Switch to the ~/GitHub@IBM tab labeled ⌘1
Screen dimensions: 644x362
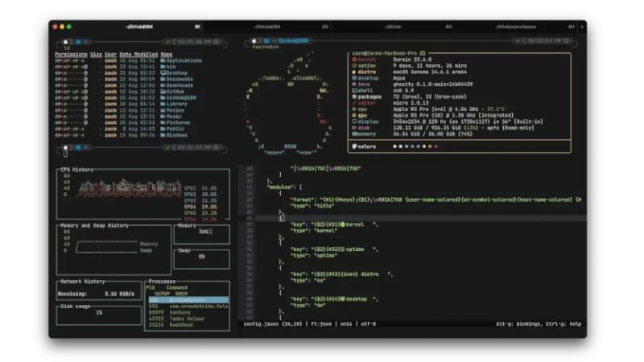pos(139,27)
